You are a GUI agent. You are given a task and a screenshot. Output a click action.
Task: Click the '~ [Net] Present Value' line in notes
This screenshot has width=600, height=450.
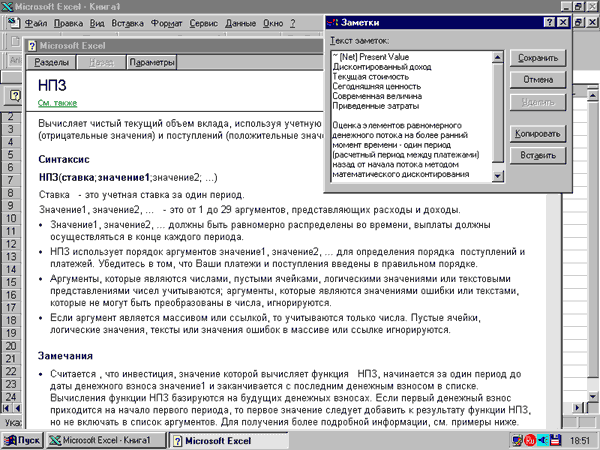370,57
